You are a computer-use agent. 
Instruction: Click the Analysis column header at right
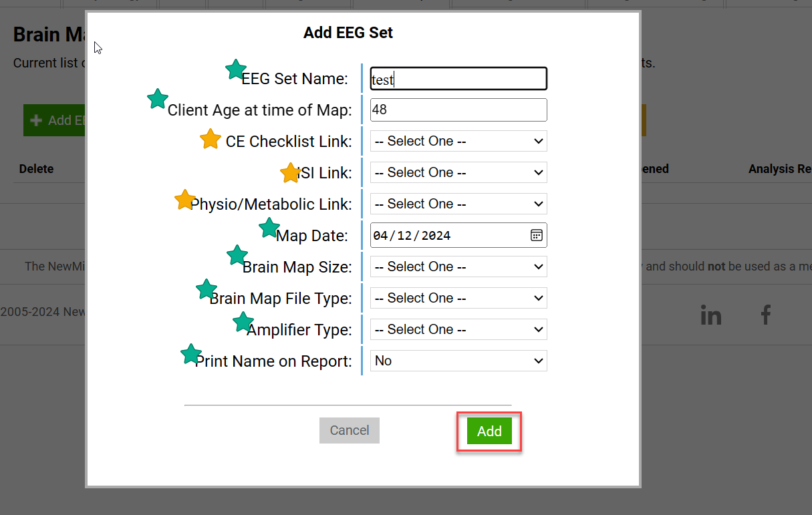[780, 169]
